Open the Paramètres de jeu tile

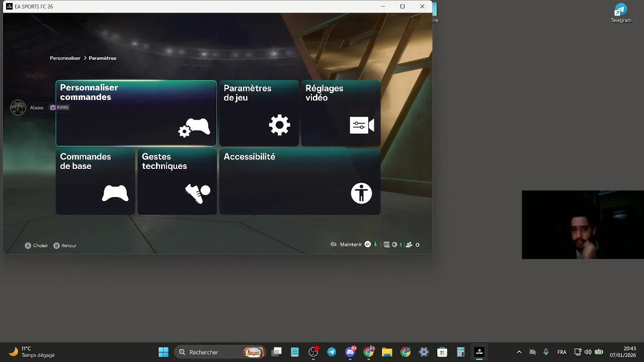(x=259, y=113)
